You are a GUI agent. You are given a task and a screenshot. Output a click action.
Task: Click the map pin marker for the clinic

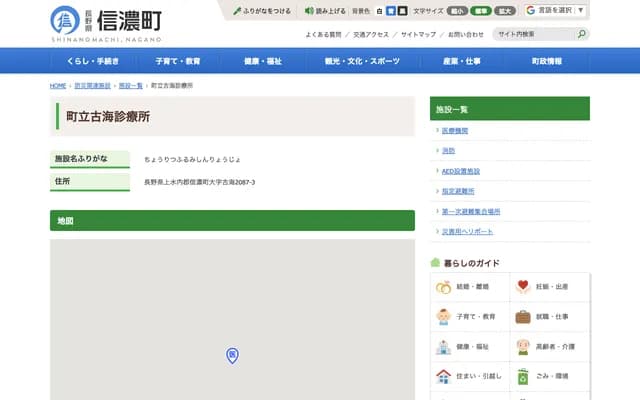click(232, 355)
